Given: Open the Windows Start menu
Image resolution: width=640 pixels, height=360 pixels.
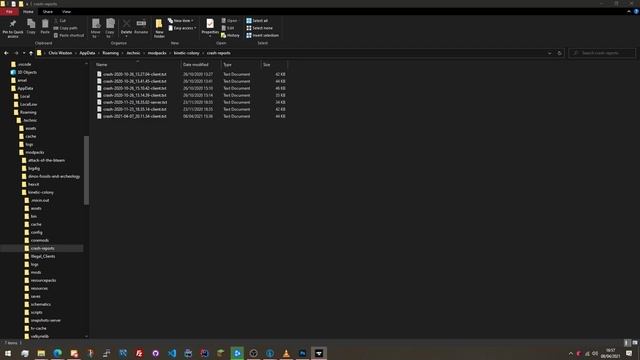Looking at the screenshot, I should [x=7, y=353].
